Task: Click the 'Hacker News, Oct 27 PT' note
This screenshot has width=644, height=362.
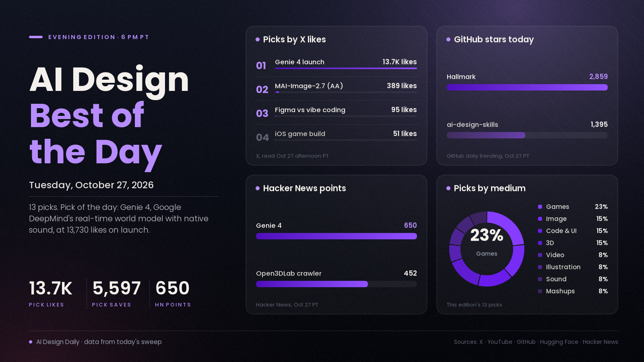Action: 287,305
